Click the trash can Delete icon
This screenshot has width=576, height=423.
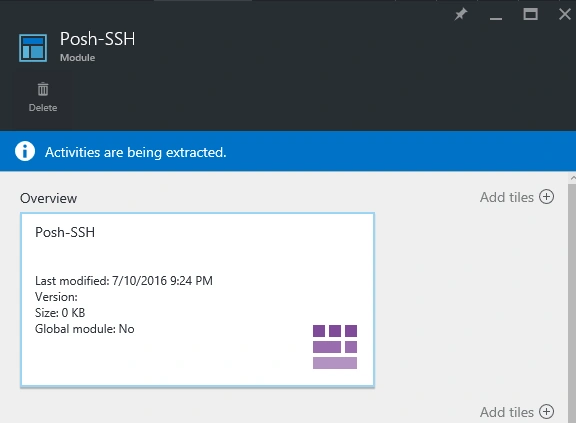(43, 89)
